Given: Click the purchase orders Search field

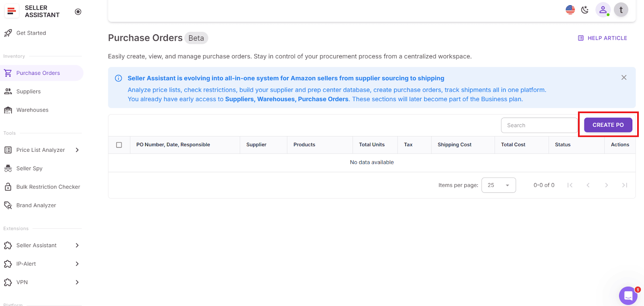Looking at the screenshot, I should [x=539, y=125].
